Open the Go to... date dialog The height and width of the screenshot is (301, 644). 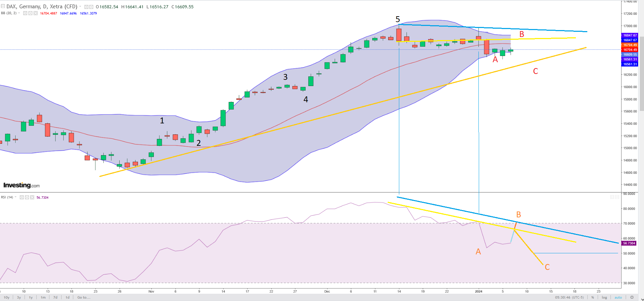(x=84, y=297)
